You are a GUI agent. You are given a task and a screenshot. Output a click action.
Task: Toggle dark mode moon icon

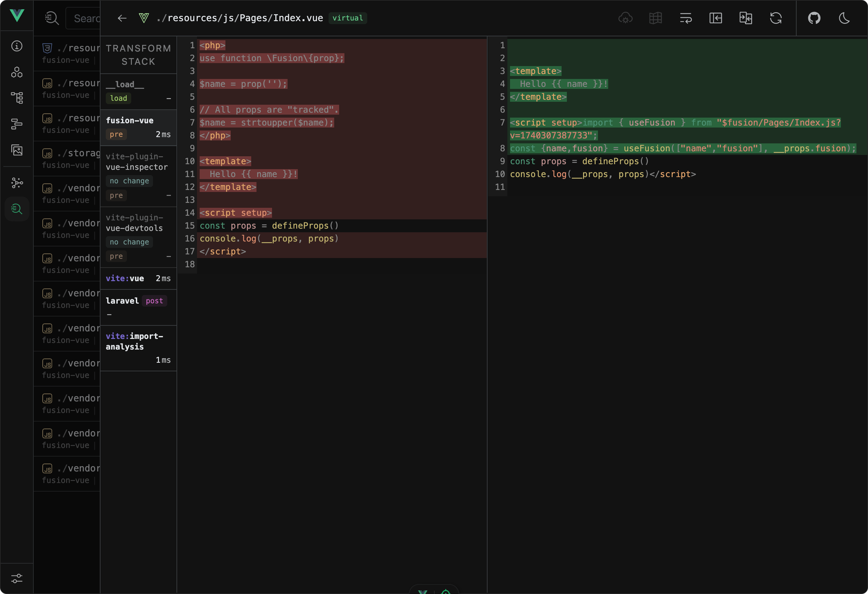(844, 18)
